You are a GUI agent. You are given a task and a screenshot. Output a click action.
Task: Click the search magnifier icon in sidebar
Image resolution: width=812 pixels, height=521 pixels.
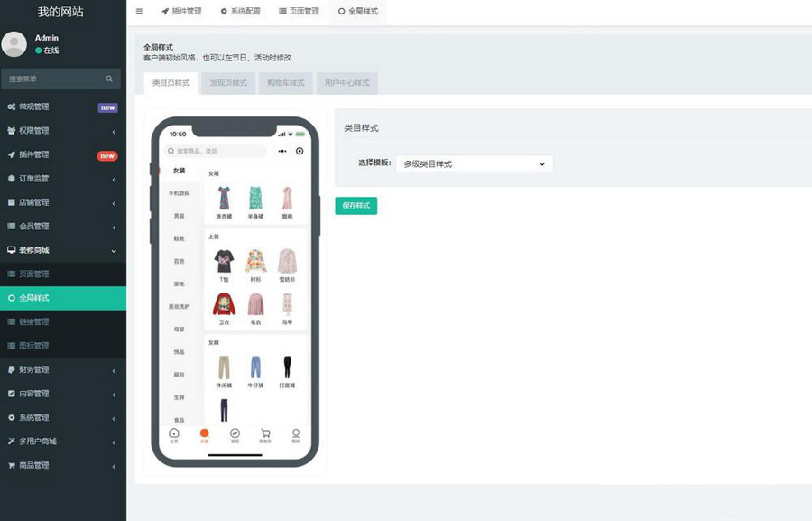109,79
